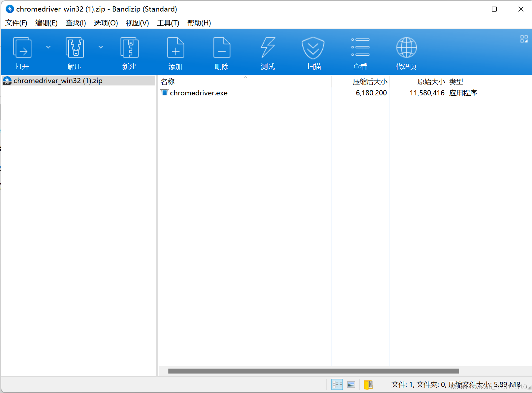Click the chromedriver.exe file icon
This screenshot has width=532, height=393.
tap(164, 93)
